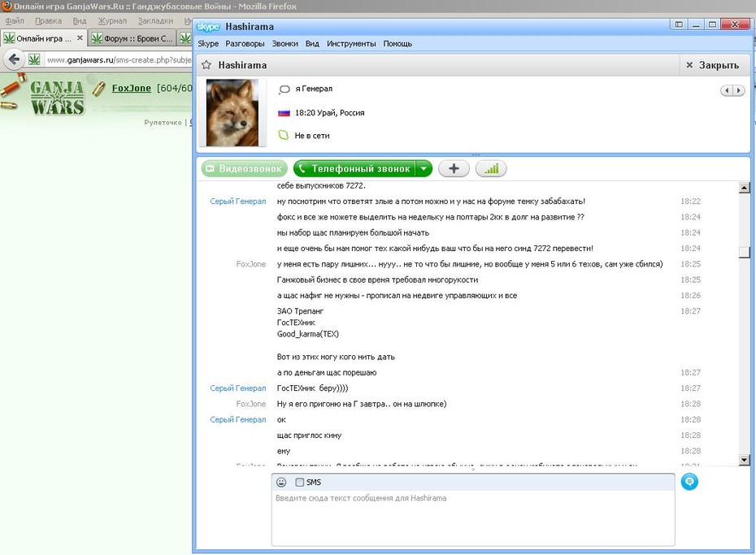Click the chat scrollbar down arrow

coord(745,460)
